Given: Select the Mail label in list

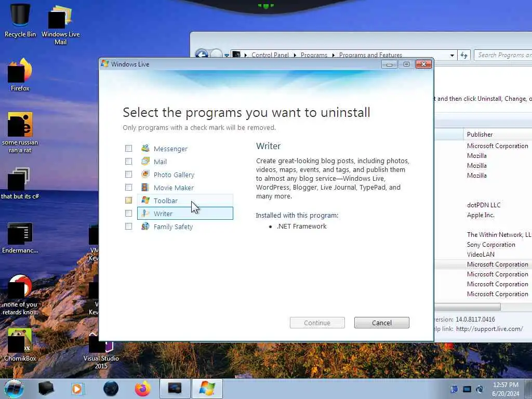Looking at the screenshot, I should tap(160, 162).
